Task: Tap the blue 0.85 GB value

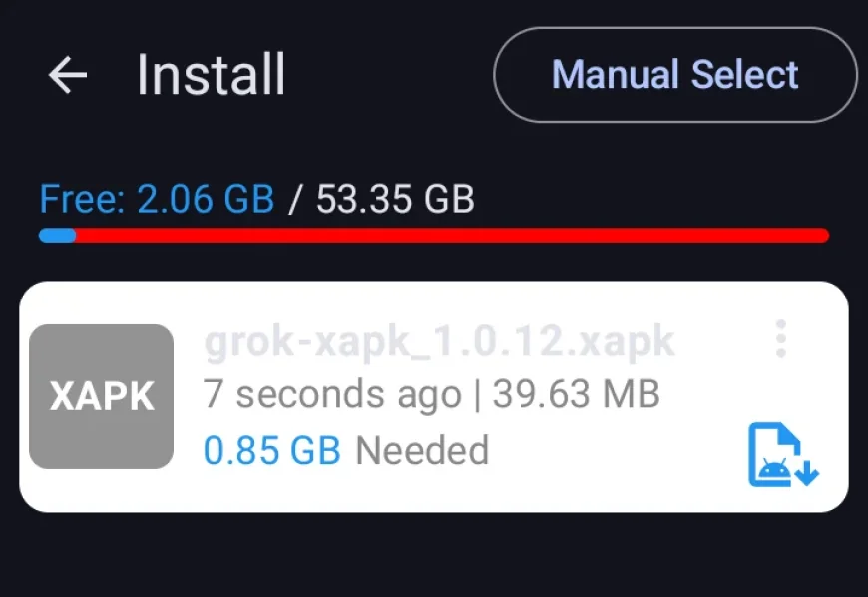Action: tap(271, 450)
